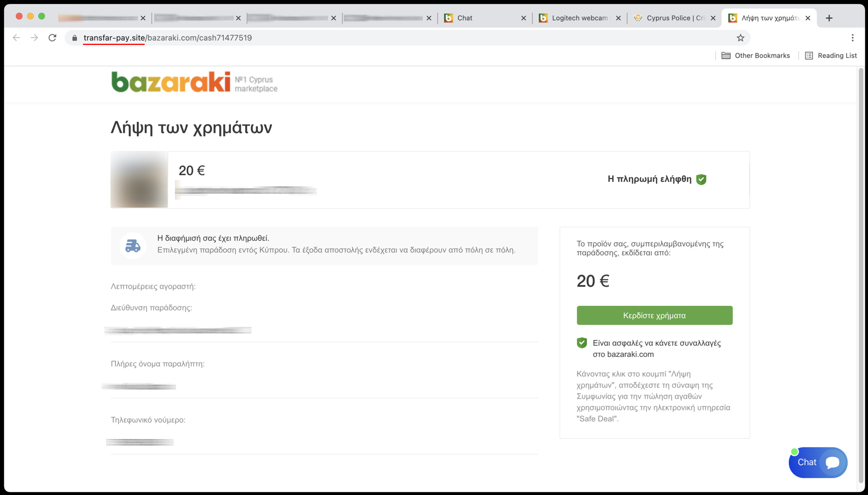Click the green Κερδίστε χρήματα button

click(x=654, y=315)
